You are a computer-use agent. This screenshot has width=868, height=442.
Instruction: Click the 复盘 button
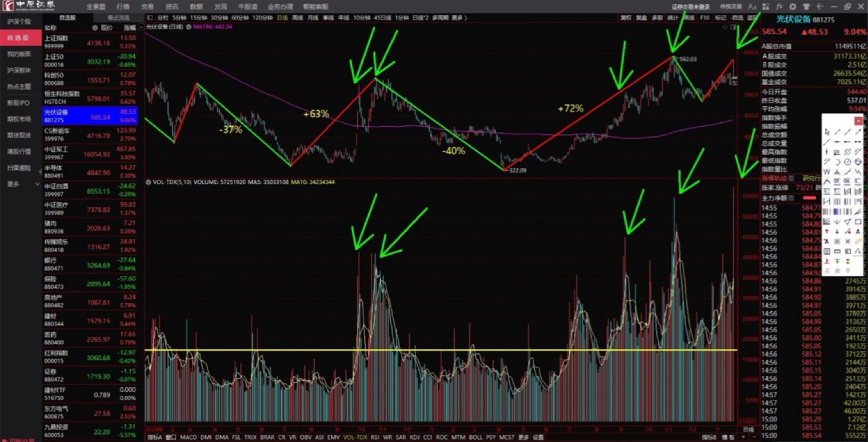pos(642,18)
